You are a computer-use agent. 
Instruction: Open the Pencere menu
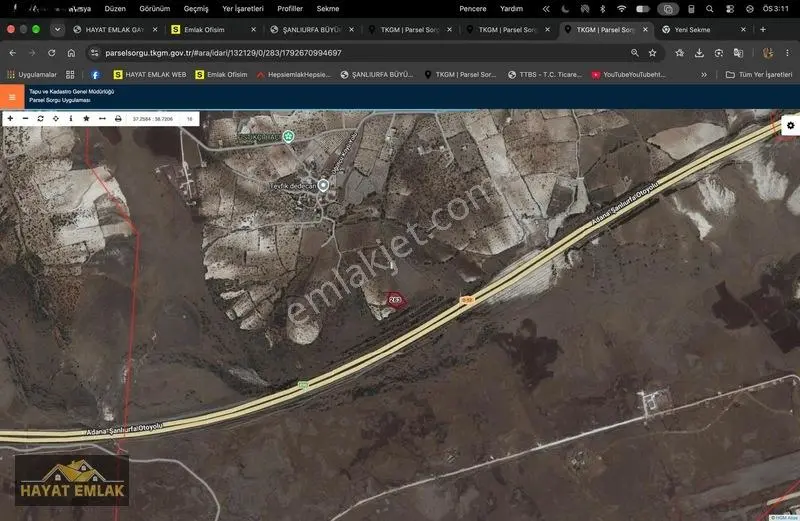pyautogui.click(x=472, y=9)
